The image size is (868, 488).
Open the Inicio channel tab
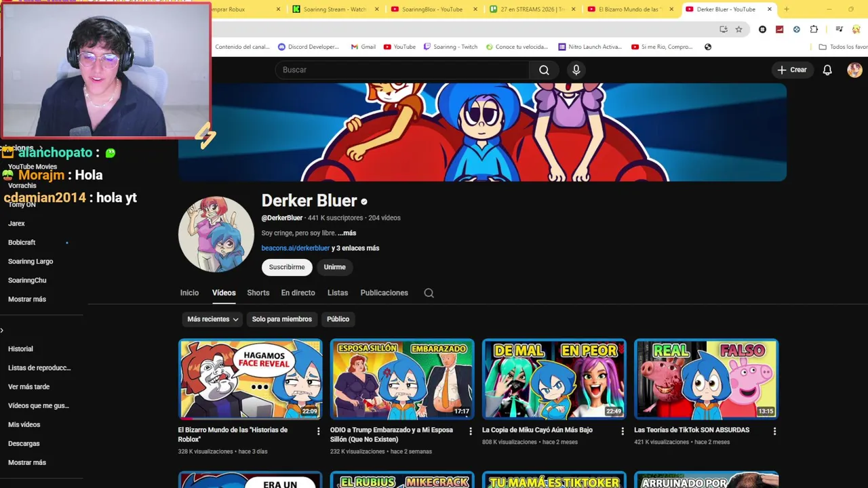pyautogui.click(x=189, y=293)
